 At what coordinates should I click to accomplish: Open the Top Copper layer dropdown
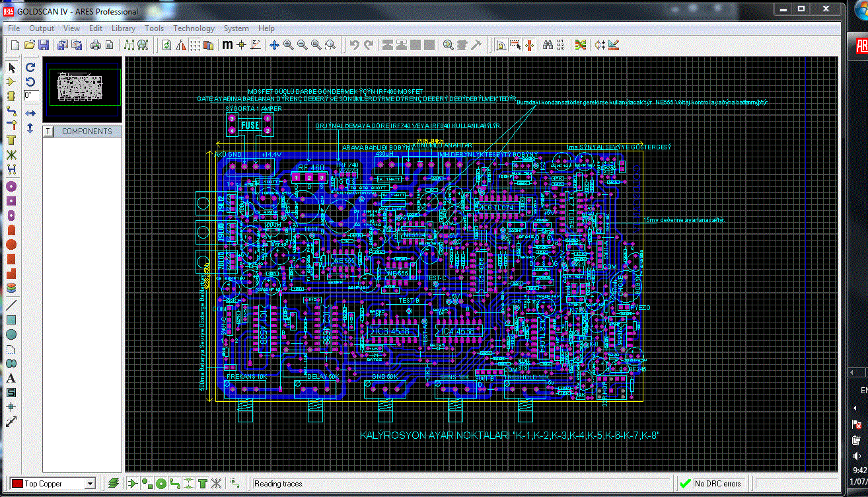click(90, 484)
